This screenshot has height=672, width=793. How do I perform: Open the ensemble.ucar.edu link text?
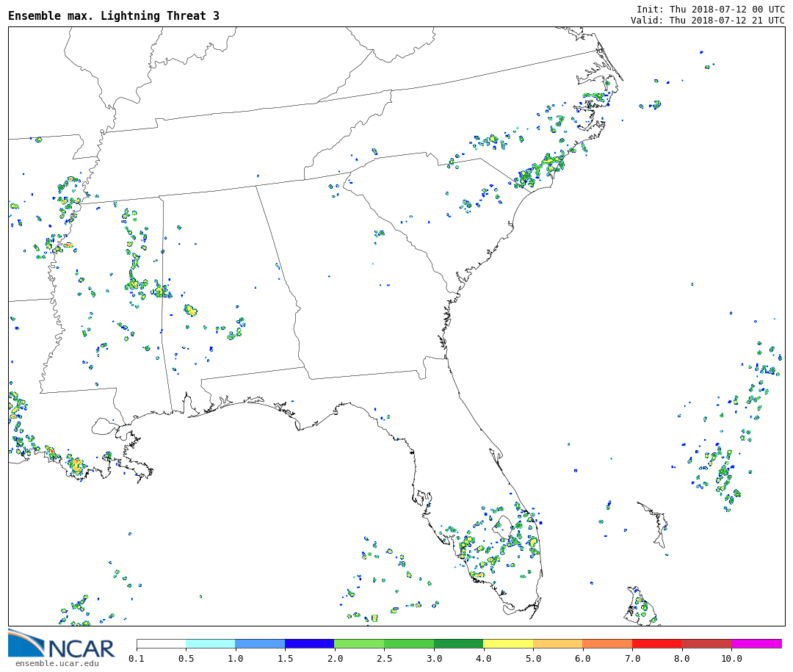57,663
